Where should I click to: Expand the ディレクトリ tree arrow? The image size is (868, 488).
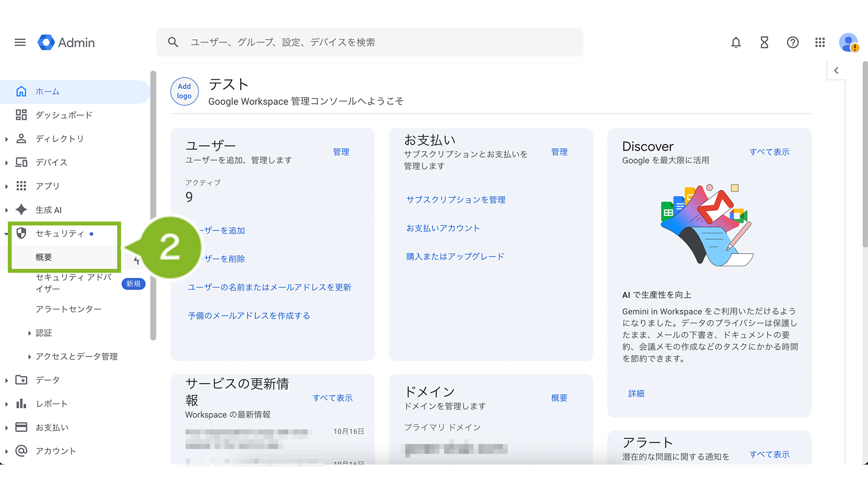click(x=6, y=139)
